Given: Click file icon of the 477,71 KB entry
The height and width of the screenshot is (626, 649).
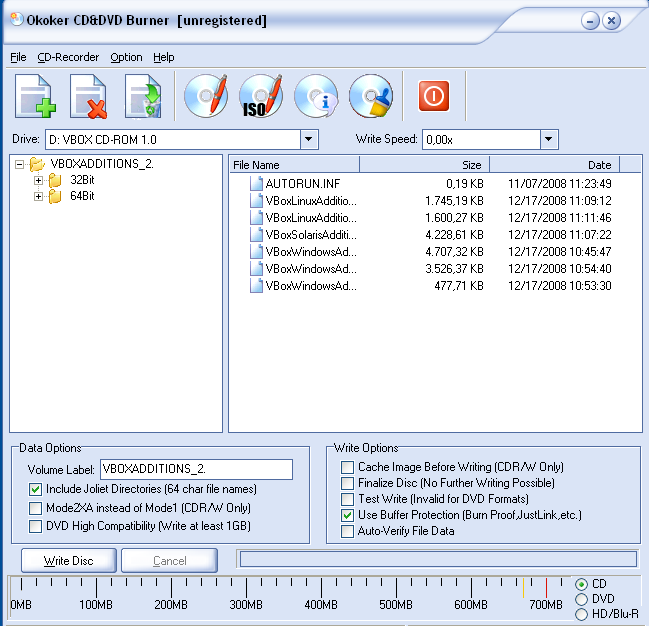Looking at the screenshot, I should click(256, 286).
